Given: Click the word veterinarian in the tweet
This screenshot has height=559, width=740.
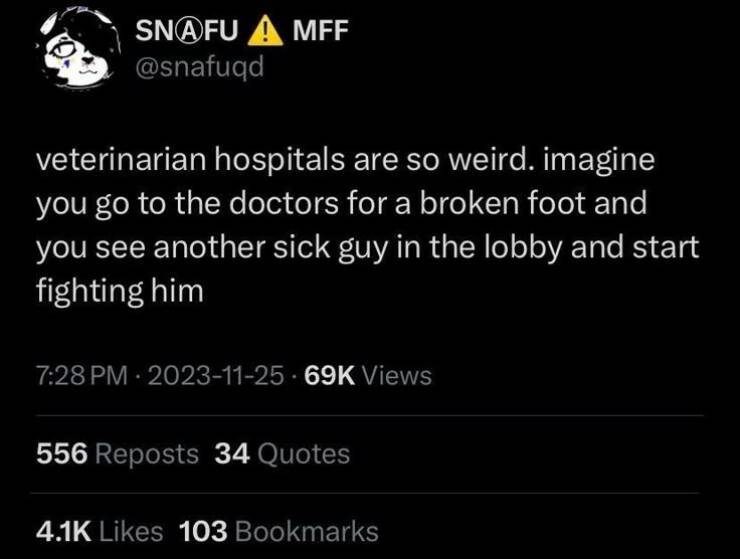Looking at the screenshot, I should [117, 161].
